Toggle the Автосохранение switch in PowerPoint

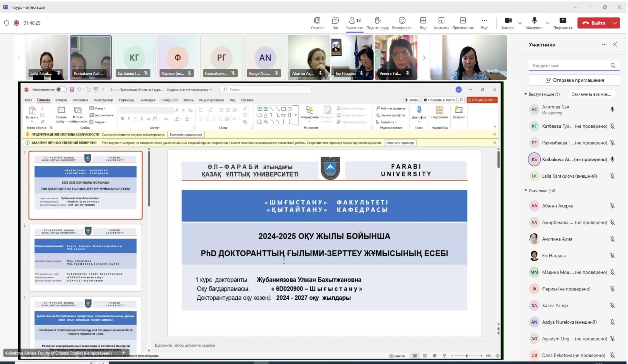click(x=61, y=90)
